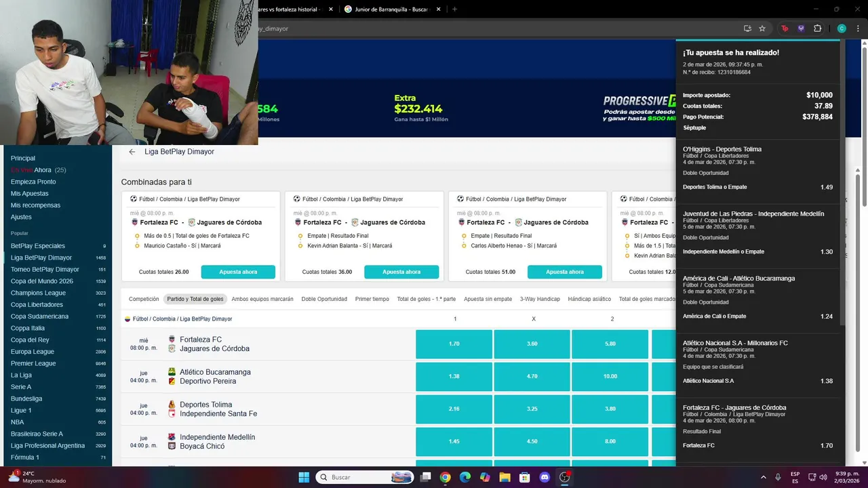Open the volume tray icon
Screen dimensions: 868x488
823,477
